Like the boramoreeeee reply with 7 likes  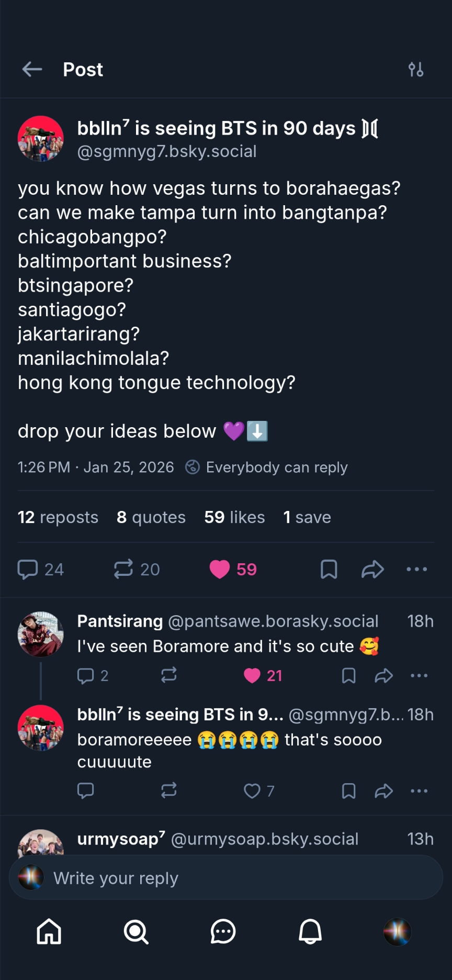tap(252, 790)
